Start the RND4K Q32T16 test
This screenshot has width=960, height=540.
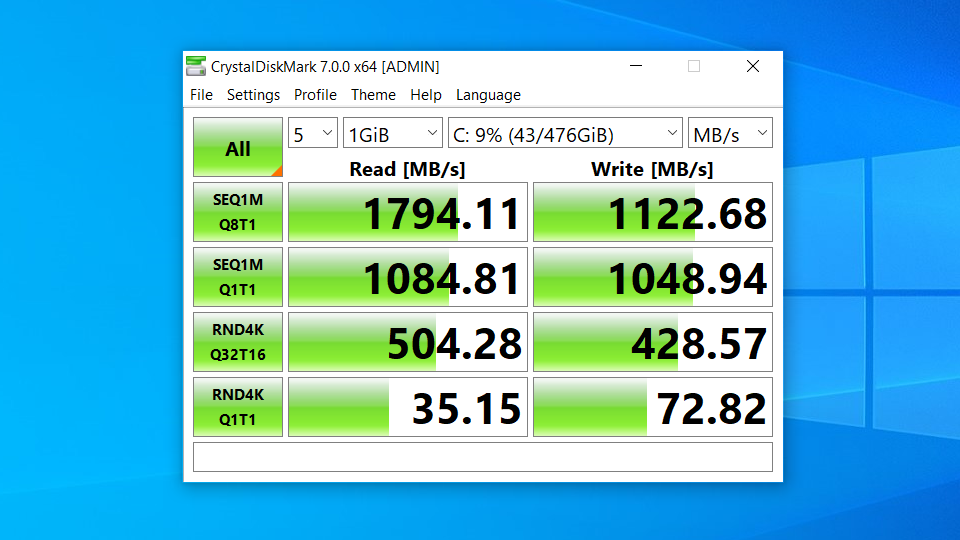pos(238,342)
